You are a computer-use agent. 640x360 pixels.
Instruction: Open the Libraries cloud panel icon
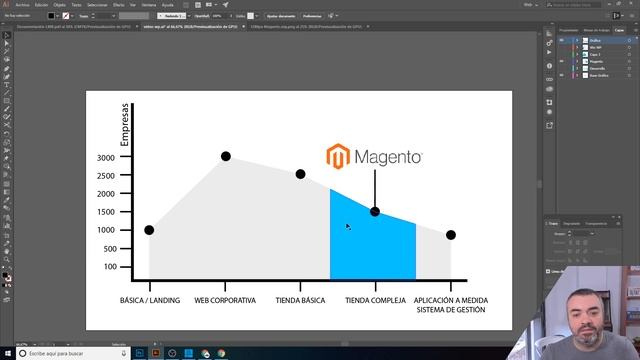(x=549, y=89)
